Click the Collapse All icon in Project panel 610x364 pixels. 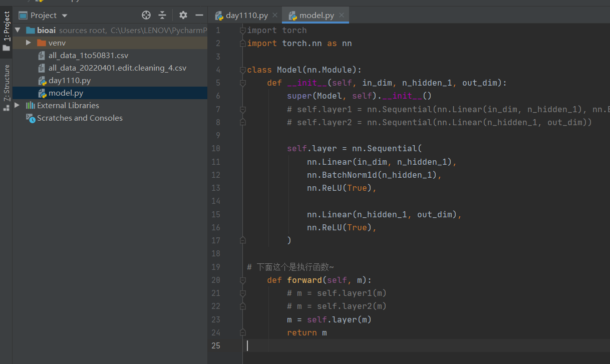[x=162, y=15]
